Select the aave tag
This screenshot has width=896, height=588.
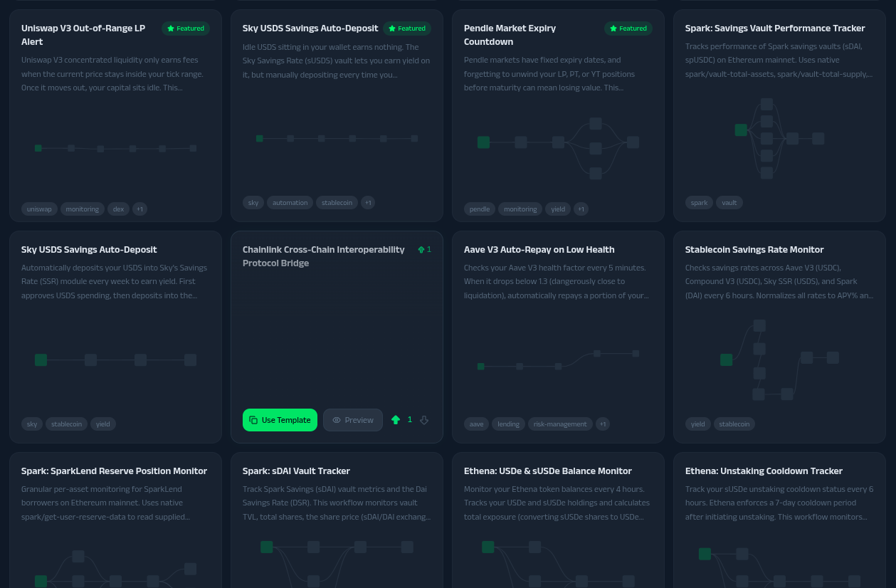tap(477, 424)
